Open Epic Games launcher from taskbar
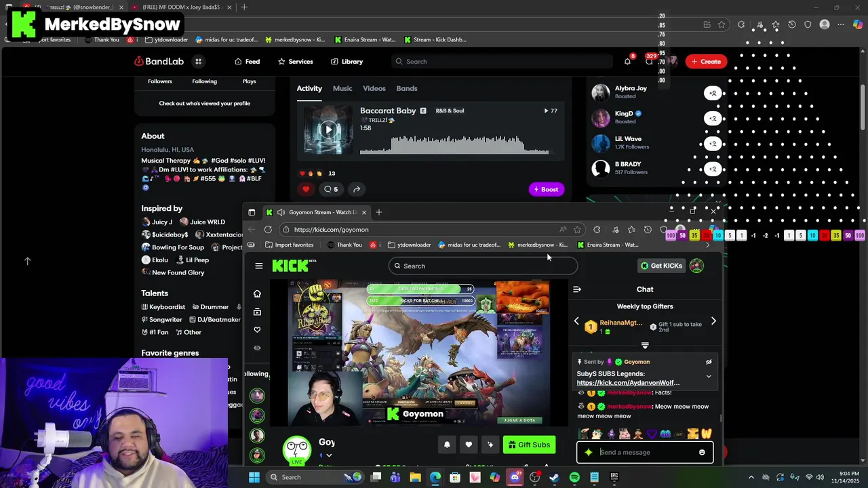The height and width of the screenshot is (488, 868). pyautogui.click(x=614, y=477)
